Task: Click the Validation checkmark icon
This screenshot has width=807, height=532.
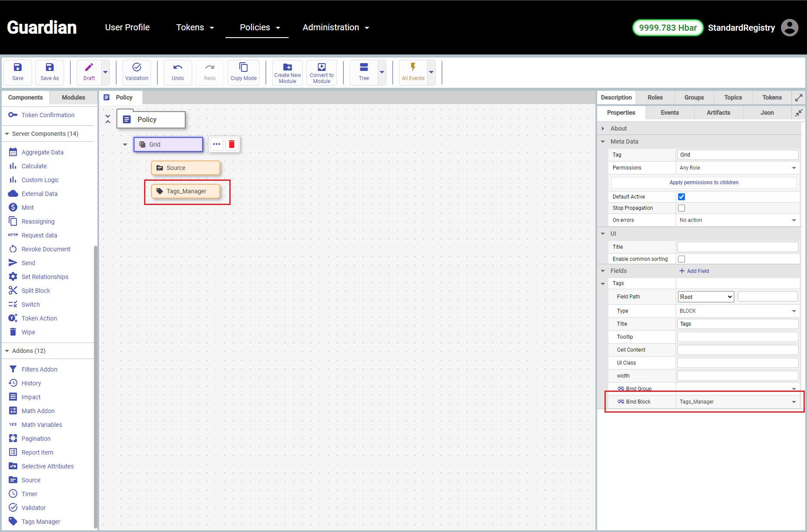Action: pyautogui.click(x=137, y=67)
